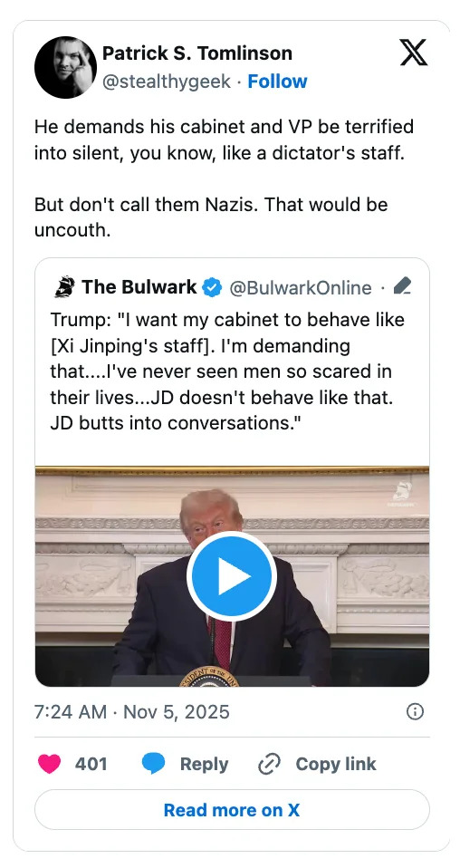460x868 pixels.
Task: Click the pink heart like icon
Action: point(49,764)
